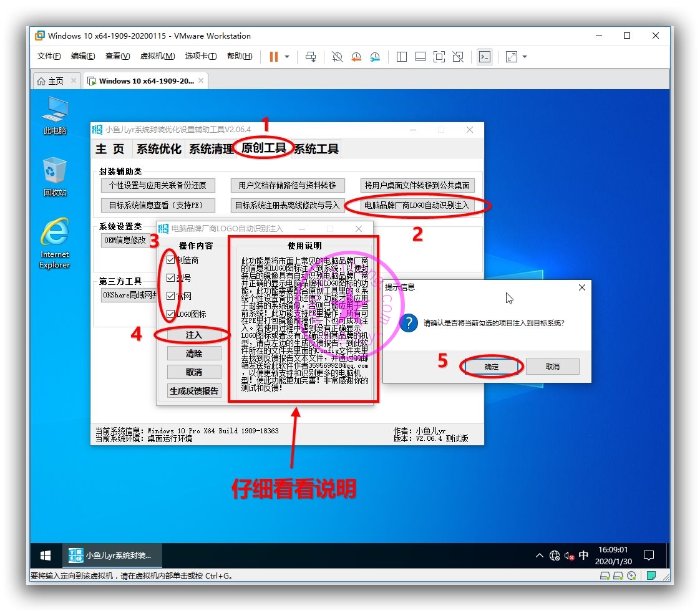The image size is (700, 611).
Task: Click 目标系统信息查看(支持PE) button
Action: pos(158,205)
